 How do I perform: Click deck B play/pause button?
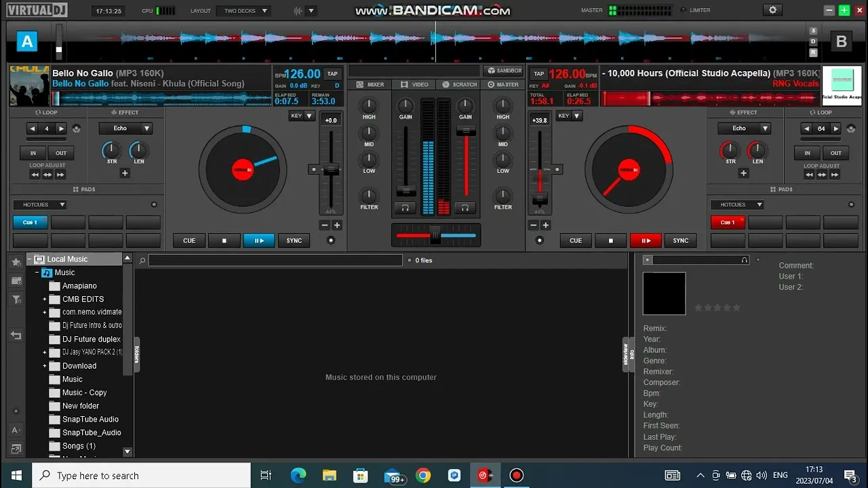point(646,240)
